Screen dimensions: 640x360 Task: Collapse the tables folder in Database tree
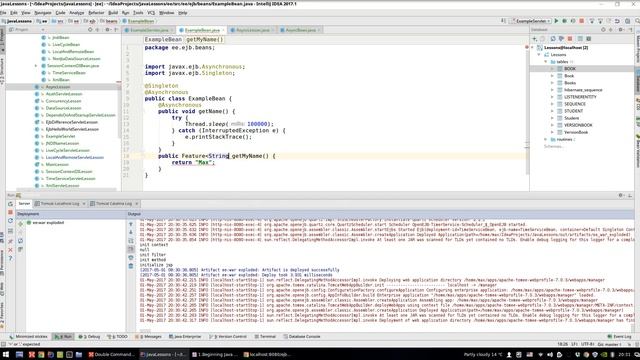pos(546,62)
